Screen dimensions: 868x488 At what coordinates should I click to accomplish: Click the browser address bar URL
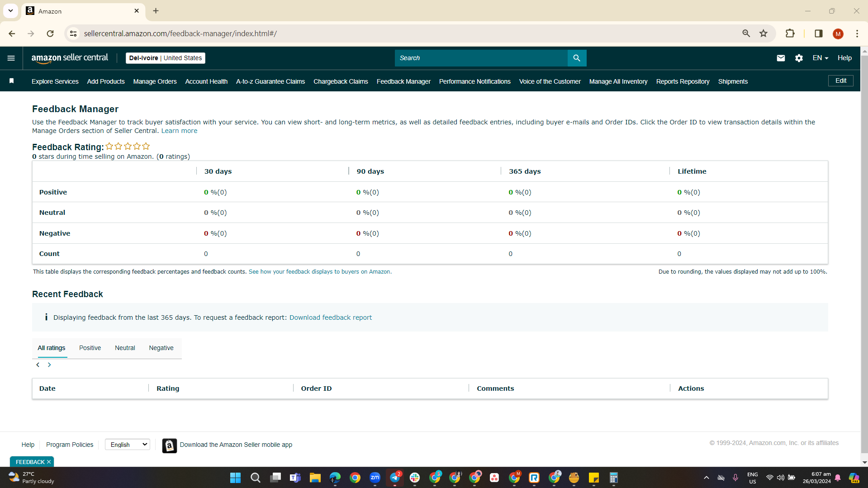tap(180, 33)
